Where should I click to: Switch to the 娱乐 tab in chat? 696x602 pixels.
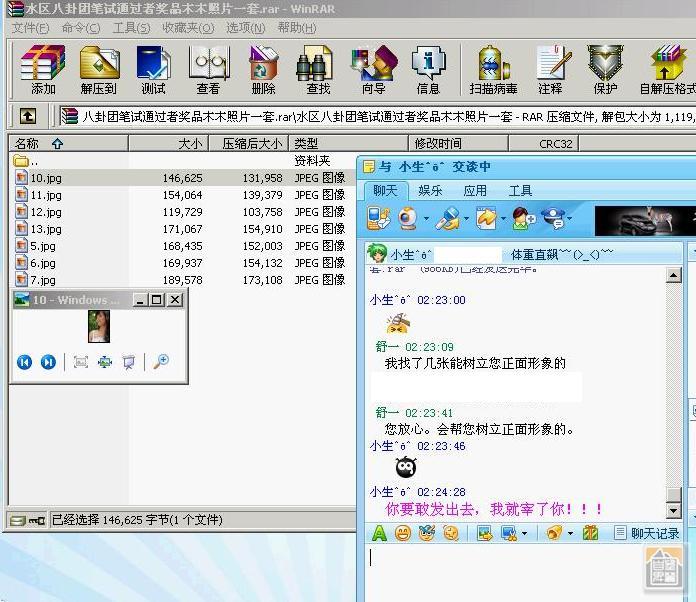pyautogui.click(x=430, y=190)
